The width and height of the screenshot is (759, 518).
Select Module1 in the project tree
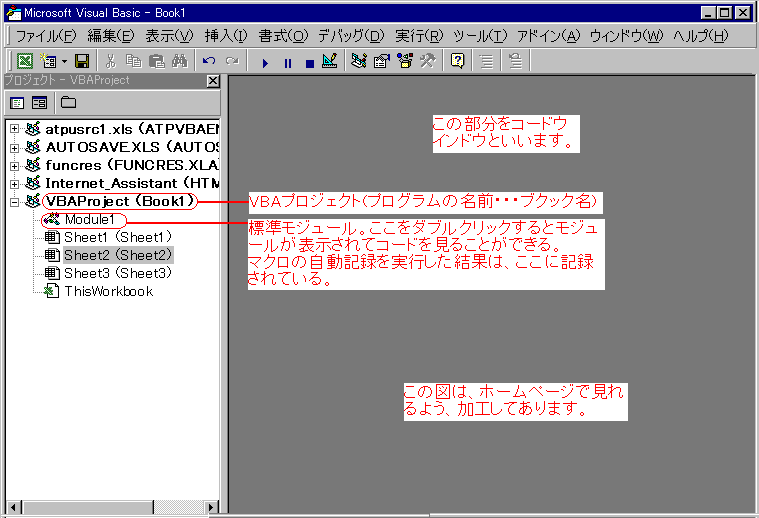tap(95, 219)
